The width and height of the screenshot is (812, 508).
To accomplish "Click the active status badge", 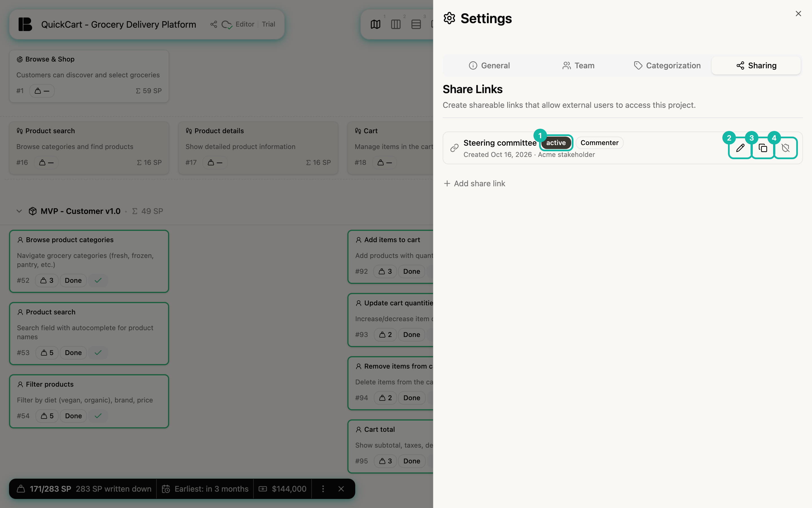I will pos(556,143).
